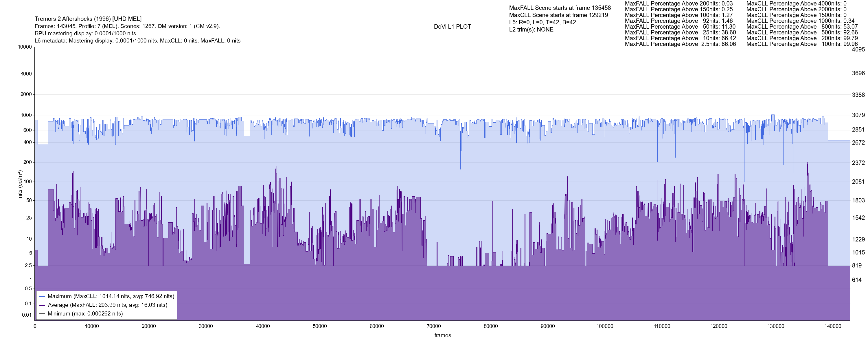Click the 140000 tick on the frames axis

(833, 326)
